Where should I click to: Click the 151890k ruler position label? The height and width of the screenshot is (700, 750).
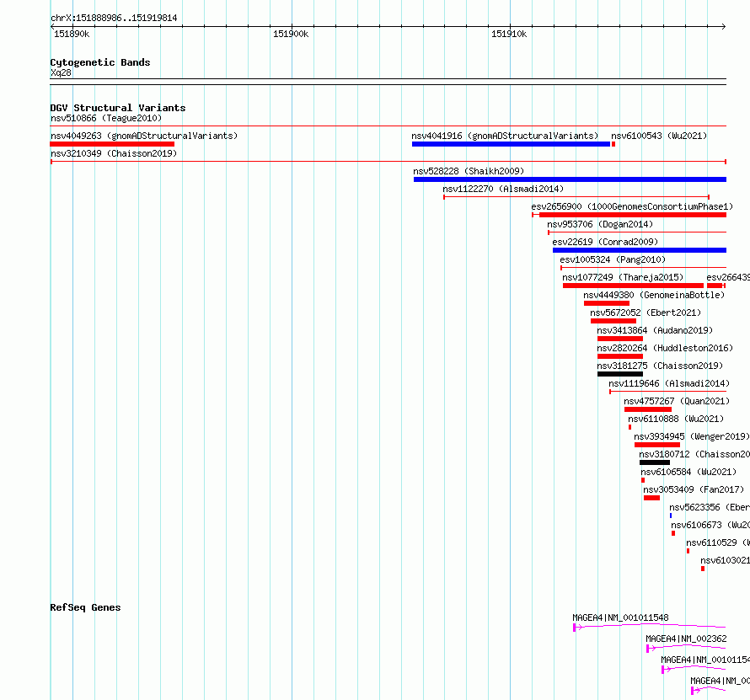click(72, 34)
